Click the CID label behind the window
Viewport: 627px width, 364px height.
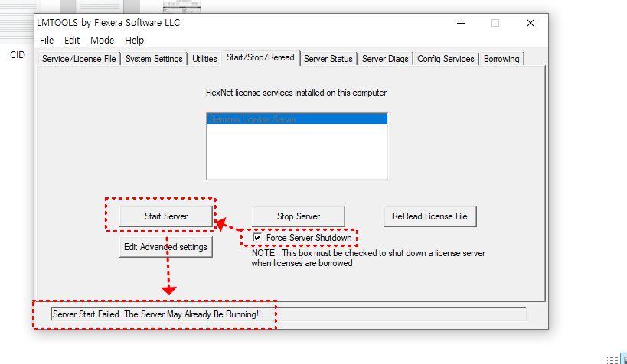pos(18,55)
